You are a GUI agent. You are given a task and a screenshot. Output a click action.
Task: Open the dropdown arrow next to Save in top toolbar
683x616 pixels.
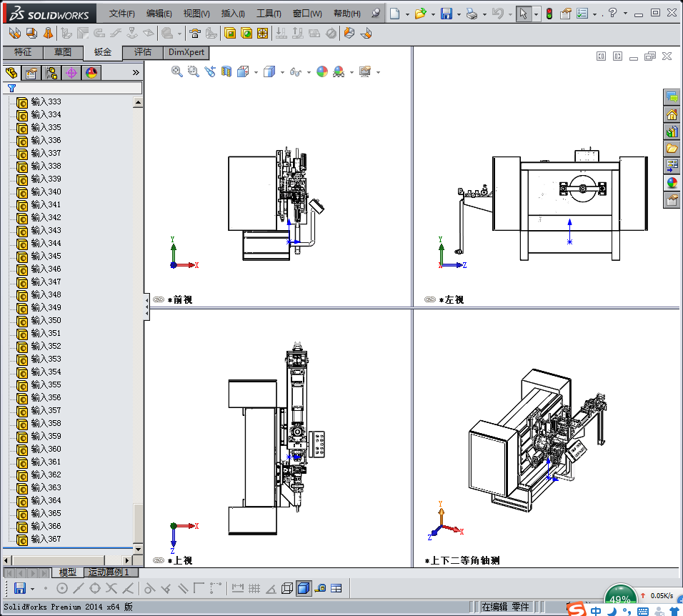click(x=459, y=14)
